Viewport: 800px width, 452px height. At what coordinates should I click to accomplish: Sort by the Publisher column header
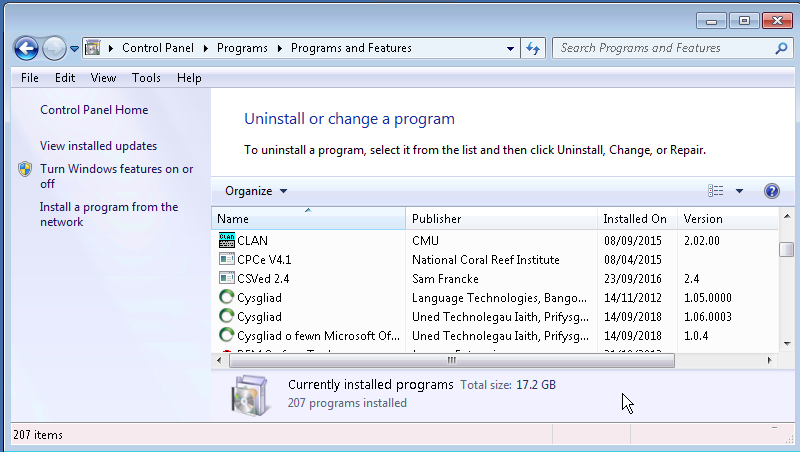502,219
